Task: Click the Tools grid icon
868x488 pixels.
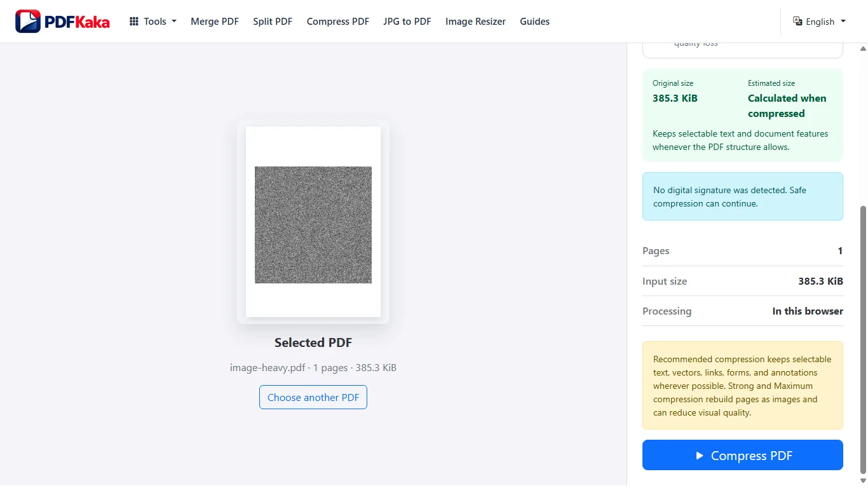Action: [x=134, y=21]
